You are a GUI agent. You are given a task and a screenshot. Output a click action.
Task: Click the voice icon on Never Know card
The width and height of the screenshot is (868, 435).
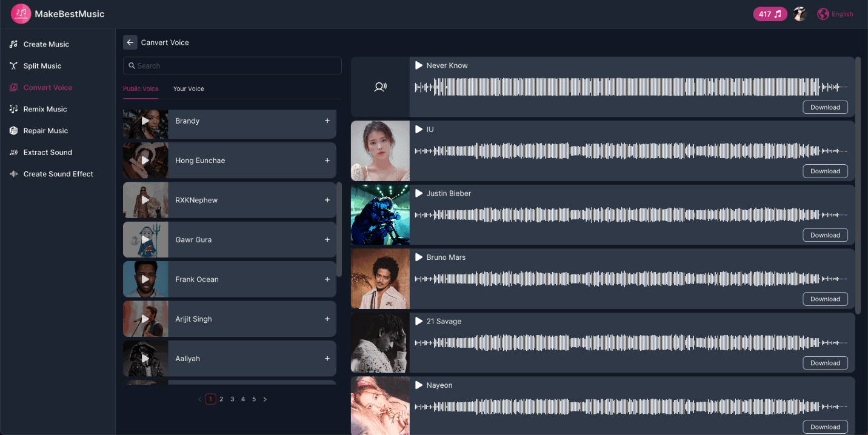coord(380,87)
